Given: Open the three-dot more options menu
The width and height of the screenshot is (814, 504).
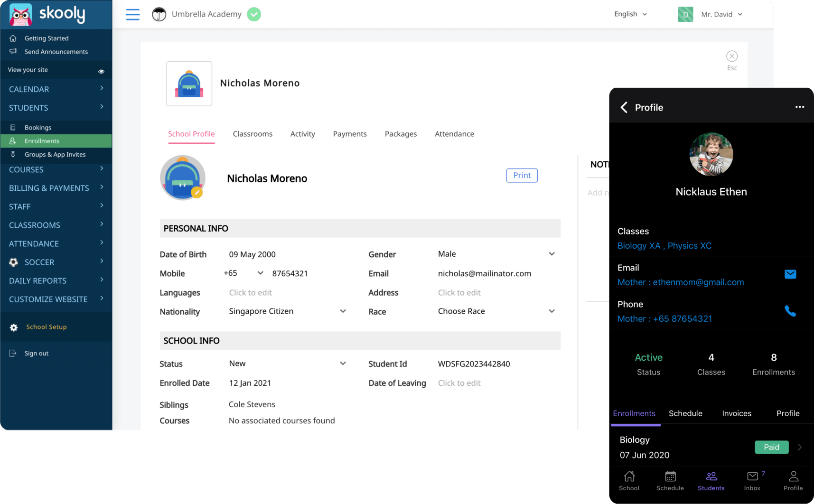Looking at the screenshot, I should (799, 107).
